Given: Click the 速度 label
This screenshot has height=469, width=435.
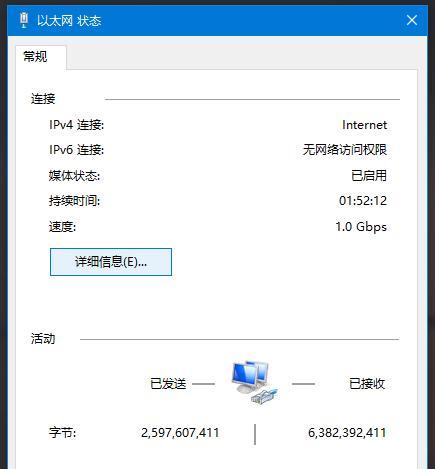Looking at the screenshot, I should click(x=62, y=227).
